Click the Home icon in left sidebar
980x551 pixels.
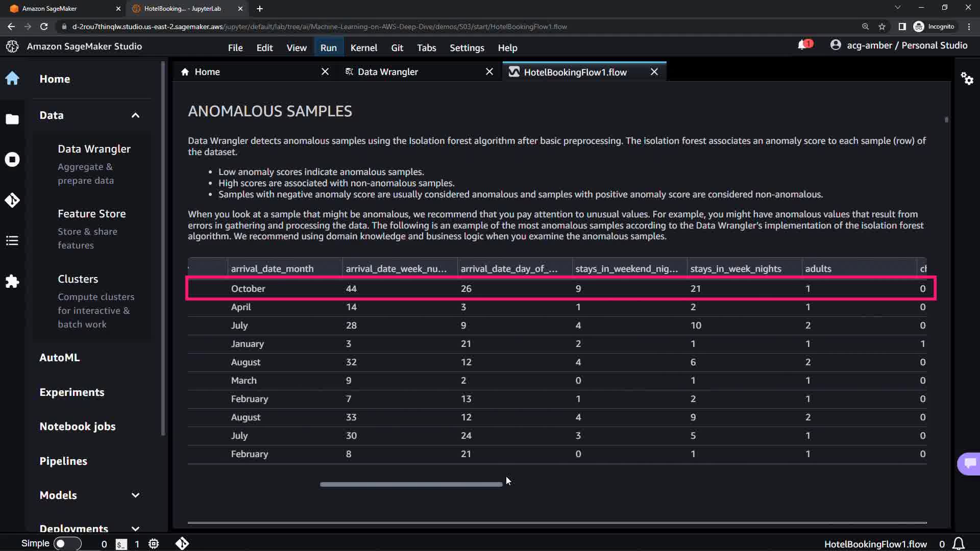click(12, 79)
